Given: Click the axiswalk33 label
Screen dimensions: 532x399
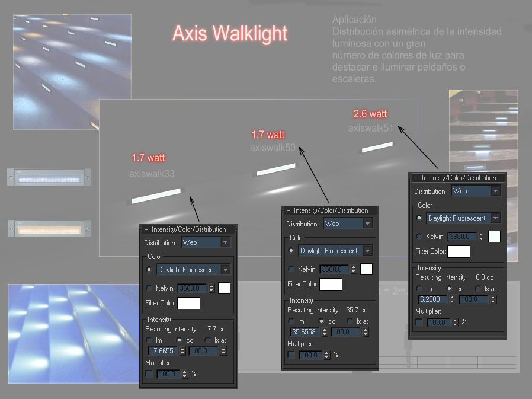Looking at the screenshot, I should pyautogui.click(x=152, y=174).
